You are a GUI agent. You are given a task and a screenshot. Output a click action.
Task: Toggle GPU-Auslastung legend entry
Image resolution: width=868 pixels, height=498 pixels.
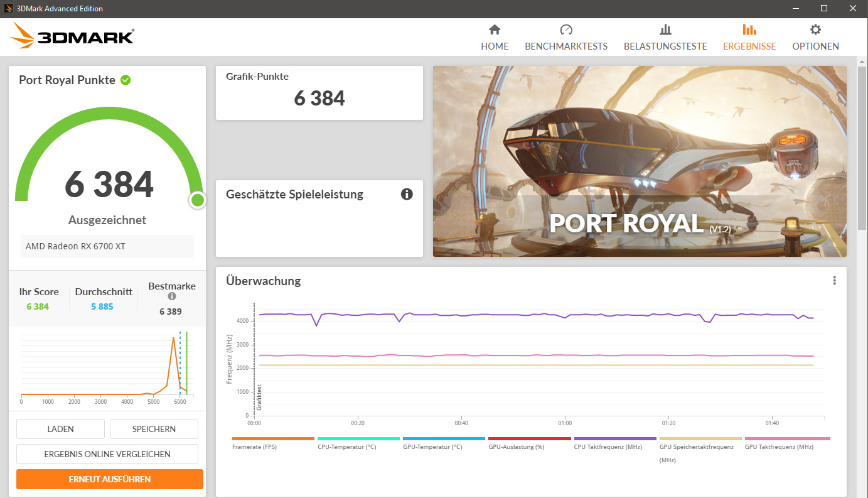[530, 443]
